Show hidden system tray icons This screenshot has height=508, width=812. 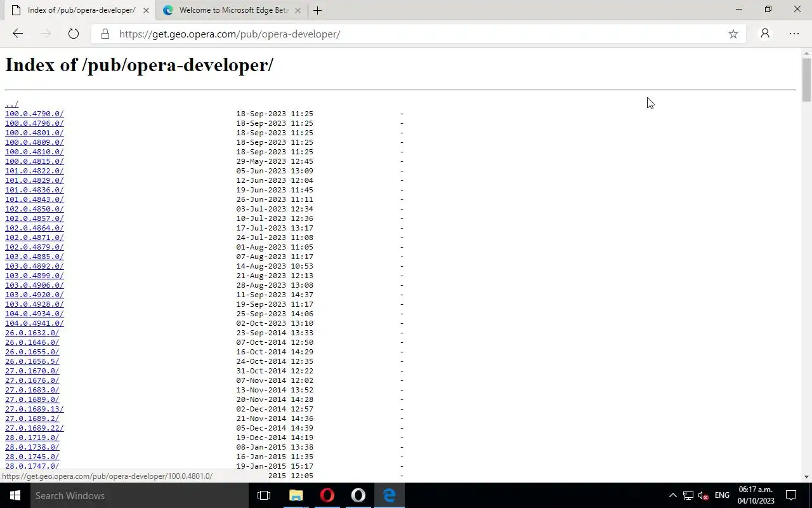[x=672, y=495]
